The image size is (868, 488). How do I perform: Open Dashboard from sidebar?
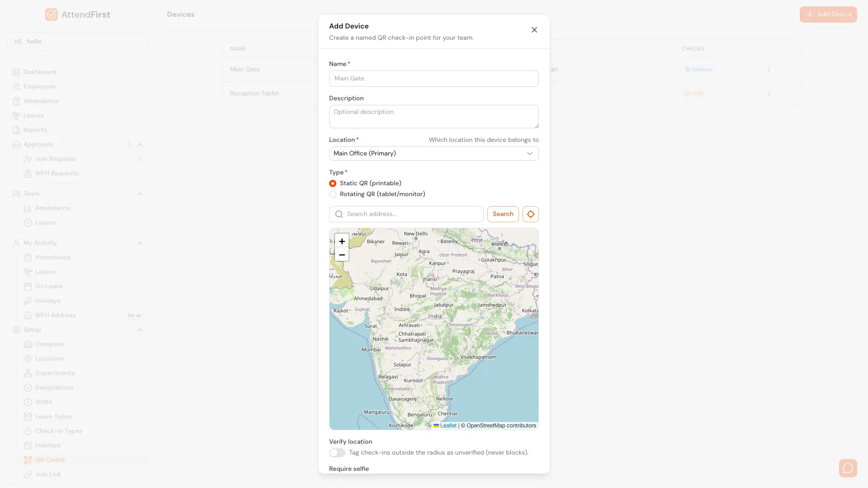point(39,72)
